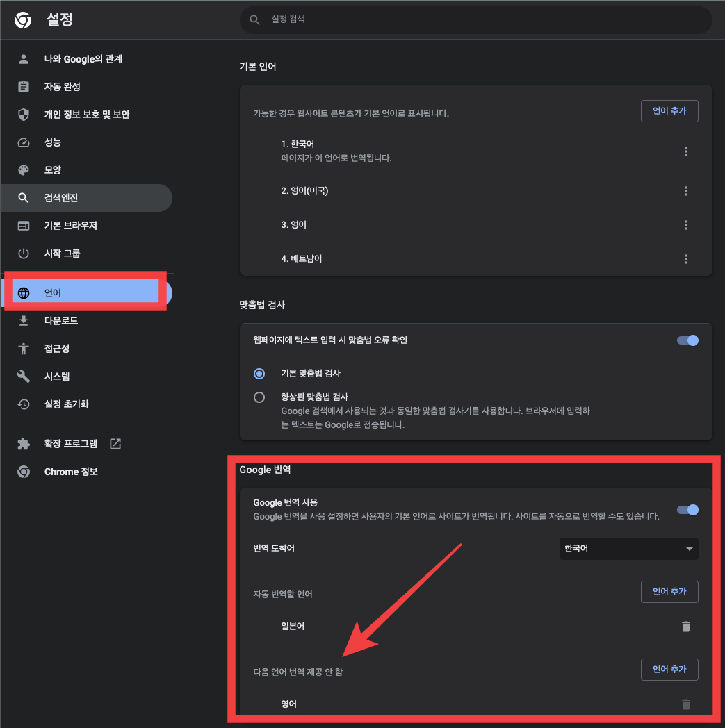Open 나와 Google의 관계 settings page
This screenshot has width=725, height=728.
tap(86, 59)
